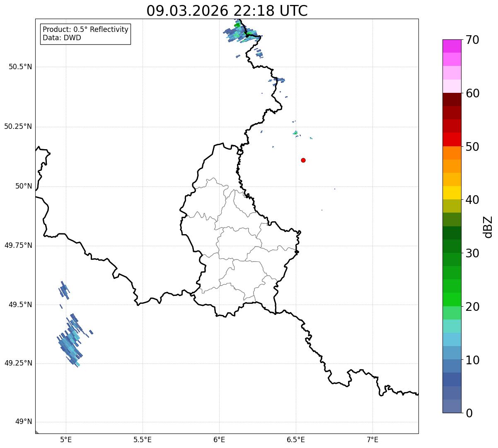
Task: Click the 'Data: DWD' label
Action: point(62,38)
